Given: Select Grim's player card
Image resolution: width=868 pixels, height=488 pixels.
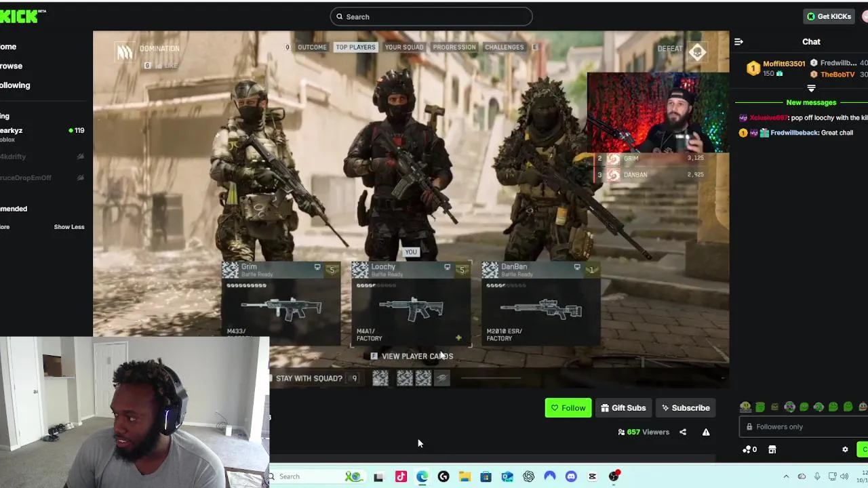Looking at the screenshot, I should pyautogui.click(x=281, y=304).
